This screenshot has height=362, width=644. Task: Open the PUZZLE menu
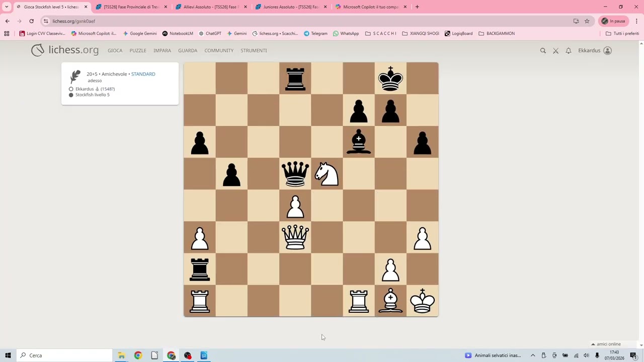coord(138,50)
